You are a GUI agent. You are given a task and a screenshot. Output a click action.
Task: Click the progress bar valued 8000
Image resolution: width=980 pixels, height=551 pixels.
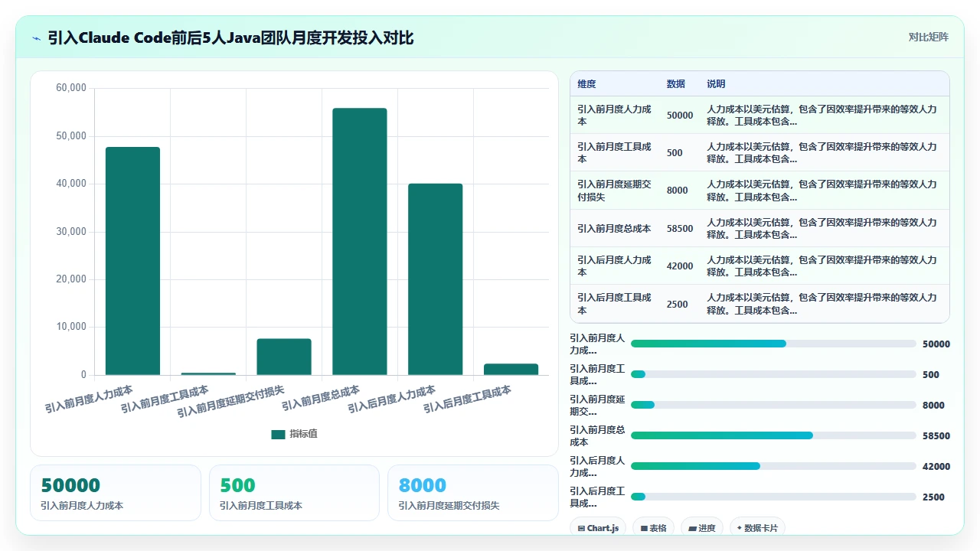[x=773, y=405]
